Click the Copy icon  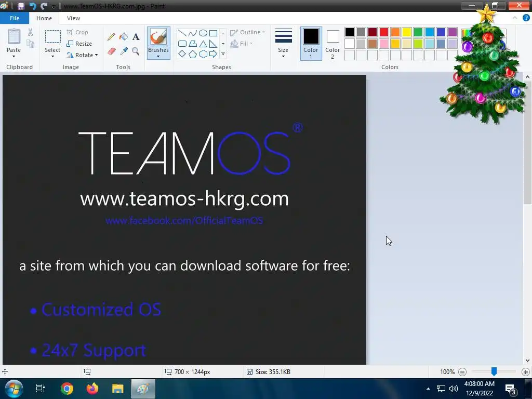coord(30,44)
